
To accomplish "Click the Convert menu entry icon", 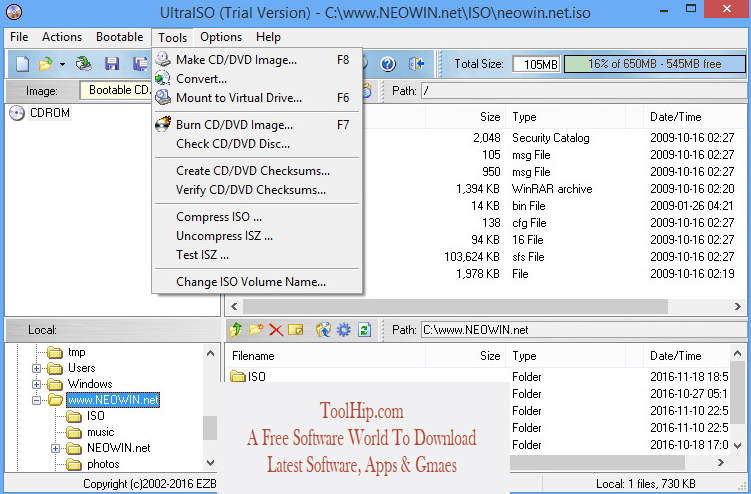I will 163,78.
